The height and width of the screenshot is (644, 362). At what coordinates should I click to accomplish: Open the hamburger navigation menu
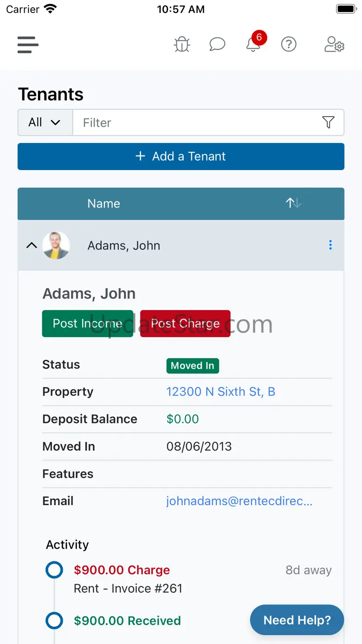[x=28, y=45]
